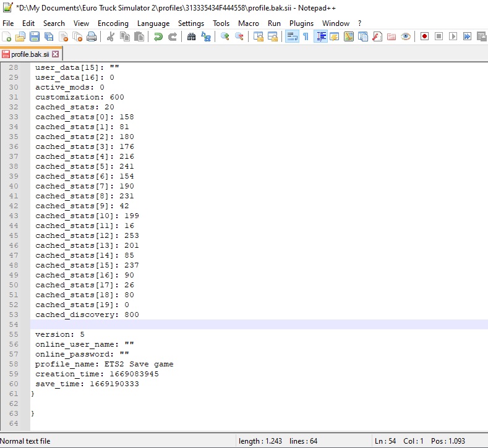The image size is (488, 448).
Task: Click 'Normal text file' in status bar
Action: pos(25,441)
